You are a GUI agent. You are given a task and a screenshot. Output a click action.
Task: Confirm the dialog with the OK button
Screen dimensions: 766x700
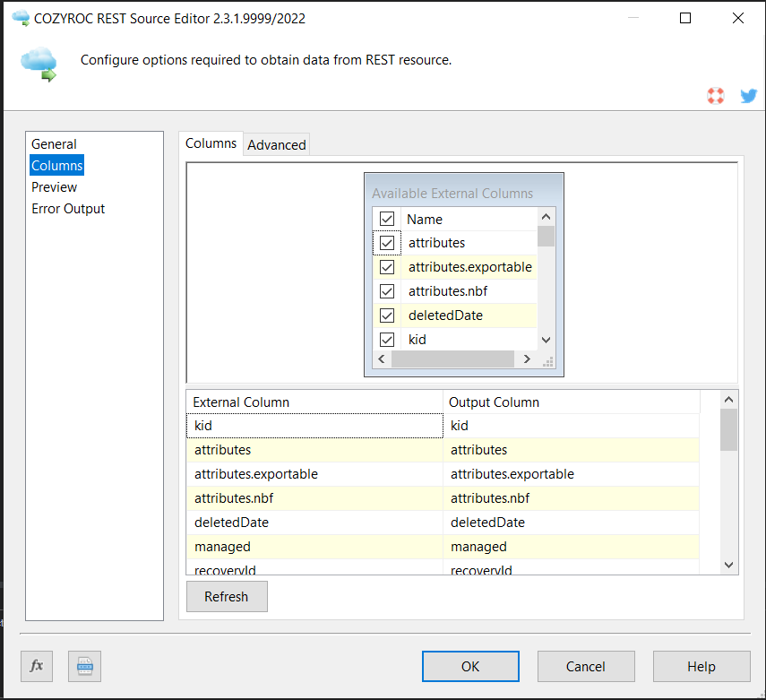tap(470, 666)
